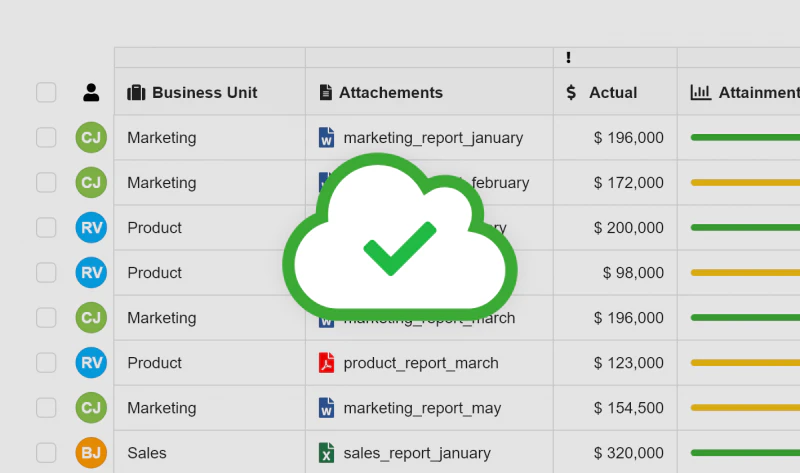The width and height of the screenshot is (800, 473).
Task: Select the Marketing cell in marketing_report_may row
Action: 210,408
